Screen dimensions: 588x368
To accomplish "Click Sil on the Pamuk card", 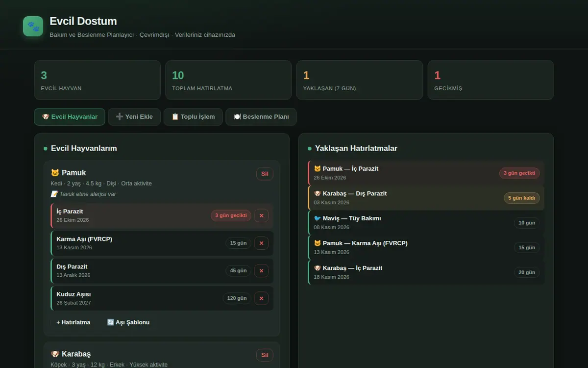I will (265, 174).
